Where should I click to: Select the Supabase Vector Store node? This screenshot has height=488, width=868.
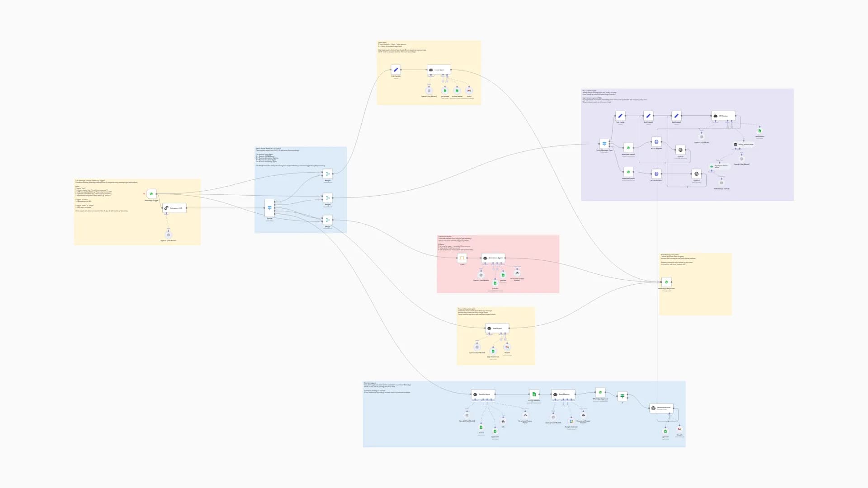pyautogui.click(x=719, y=166)
